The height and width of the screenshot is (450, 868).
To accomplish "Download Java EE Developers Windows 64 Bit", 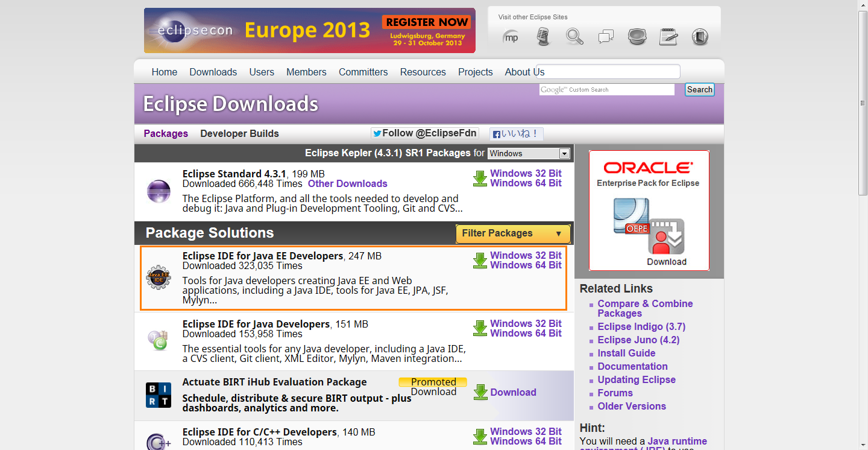I will point(526,265).
